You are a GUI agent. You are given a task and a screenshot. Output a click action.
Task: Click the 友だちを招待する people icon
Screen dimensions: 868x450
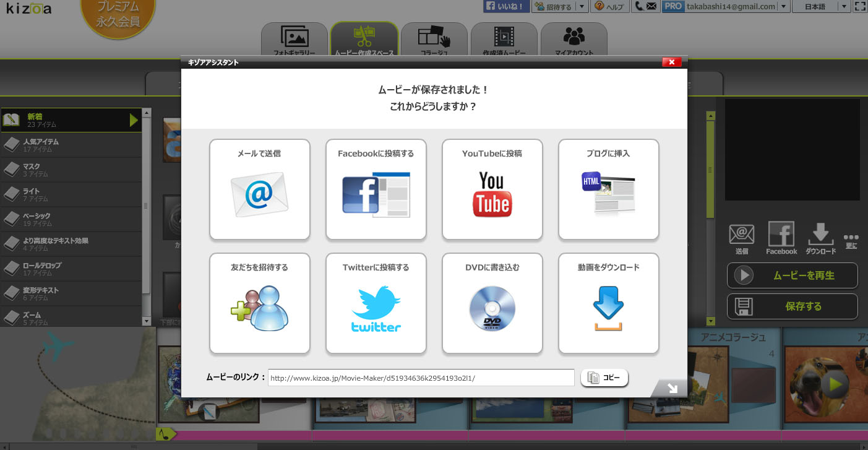(x=259, y=309)
